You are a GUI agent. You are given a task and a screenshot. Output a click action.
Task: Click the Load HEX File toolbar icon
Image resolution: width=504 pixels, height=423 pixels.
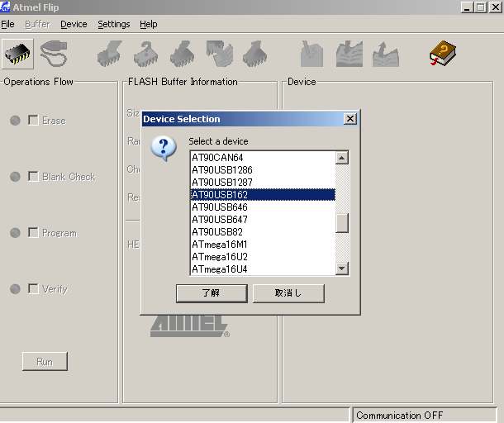(x=349, y=54)
